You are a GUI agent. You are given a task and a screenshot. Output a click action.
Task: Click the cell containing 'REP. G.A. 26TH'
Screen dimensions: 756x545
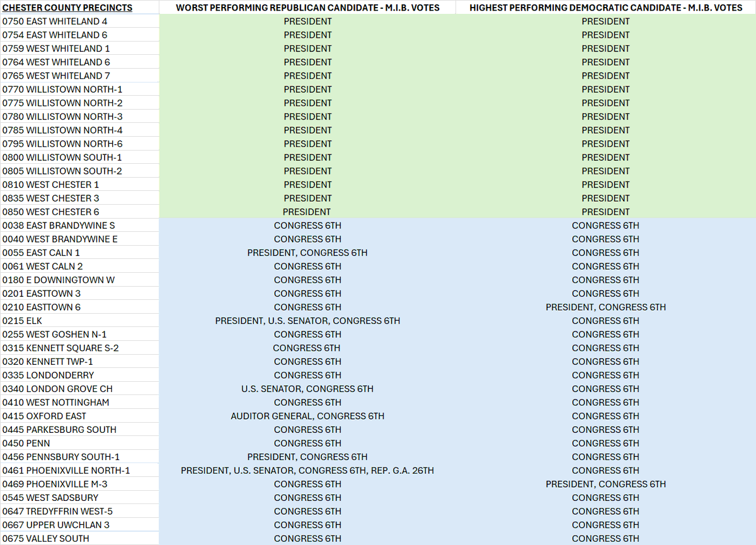(307, 471)
